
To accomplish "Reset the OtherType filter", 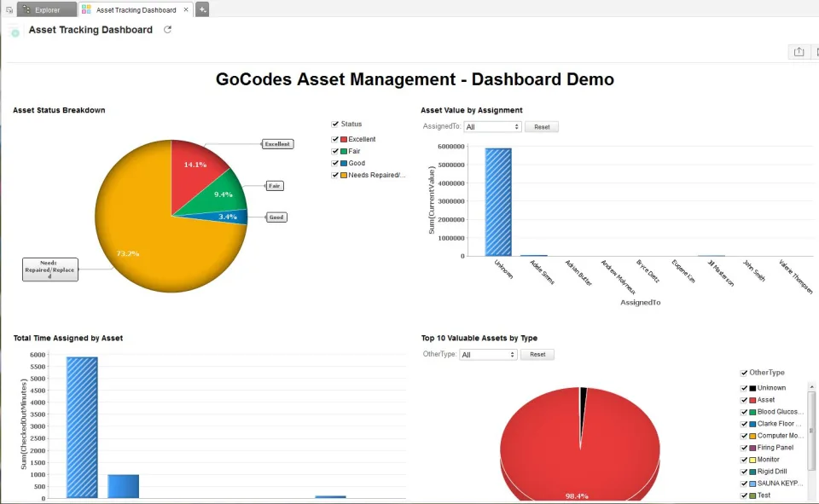I will point(537,355).
